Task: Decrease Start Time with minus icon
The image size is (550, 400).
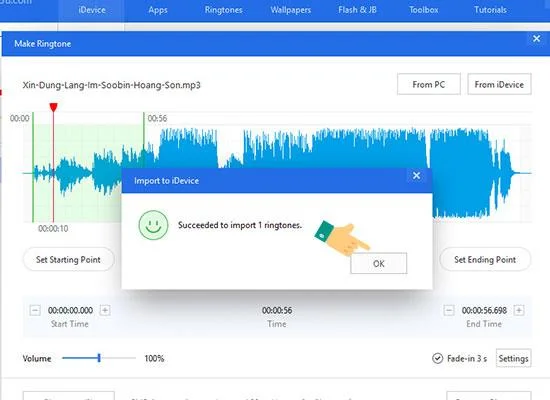Action: (35, 311)
